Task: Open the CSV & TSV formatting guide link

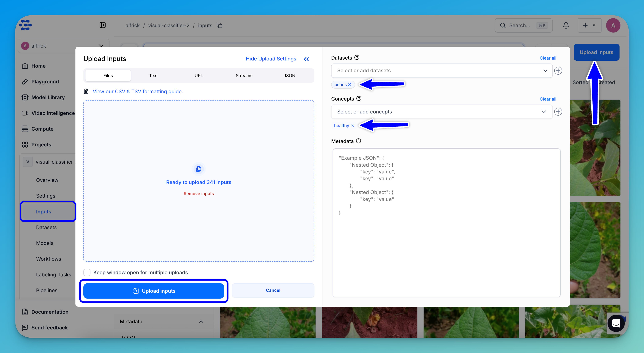Action: coord(138,92)
